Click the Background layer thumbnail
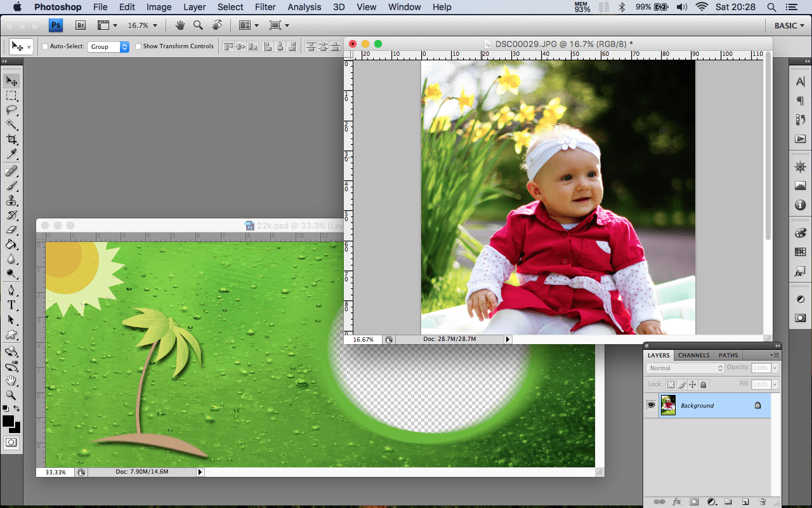812x508 pixels. click(668, 405)
